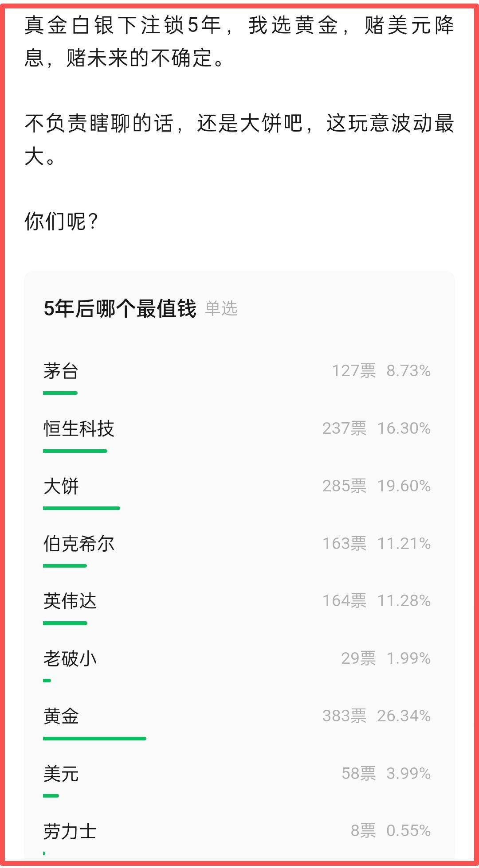Screen dimensions: 479x868
Task: Click the green progress bar under 恒生科技
Action: (x=75, y=451)
